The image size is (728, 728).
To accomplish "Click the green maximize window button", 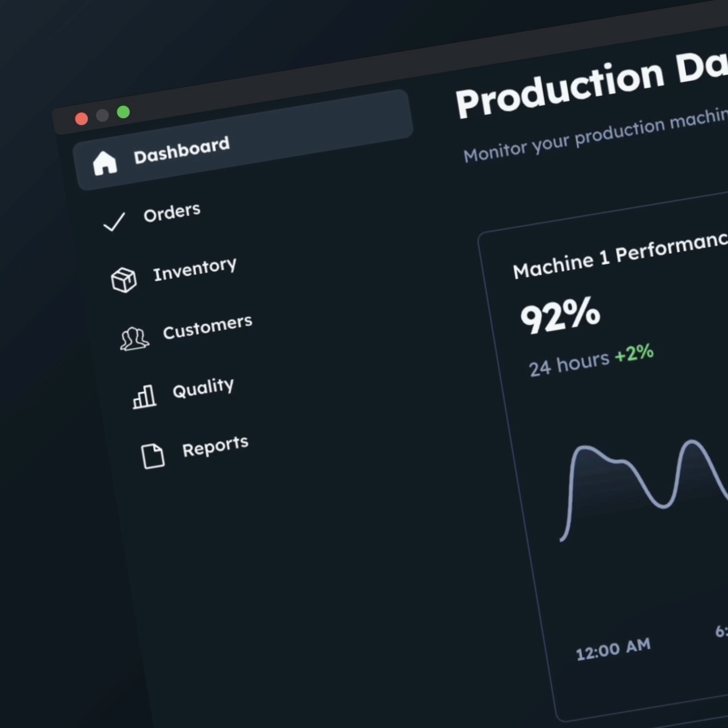I will (124, 112).
